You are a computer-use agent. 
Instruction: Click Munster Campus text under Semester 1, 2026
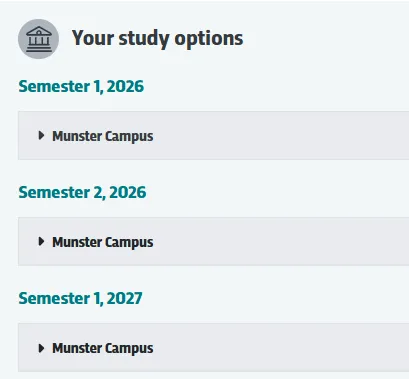103,136
